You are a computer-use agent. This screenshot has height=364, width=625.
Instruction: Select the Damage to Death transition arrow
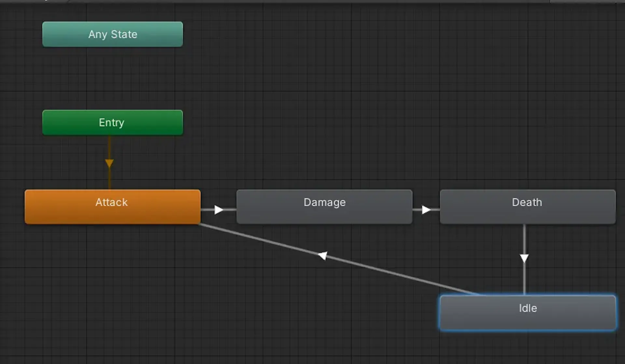[426, 210]
